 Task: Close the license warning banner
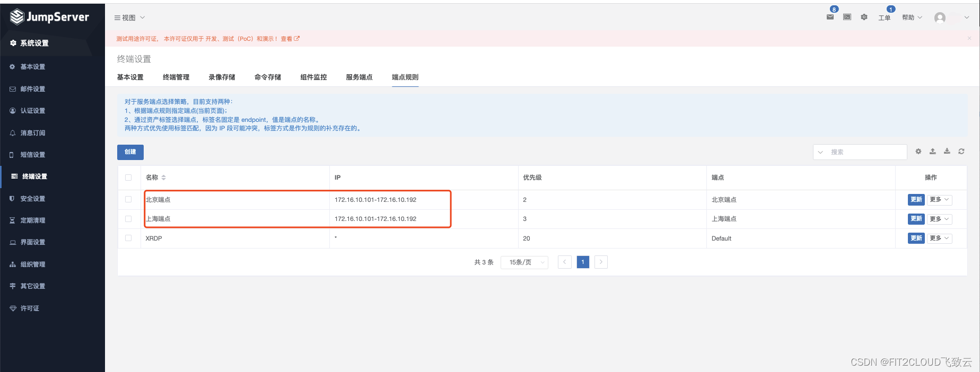pos(969,38)
